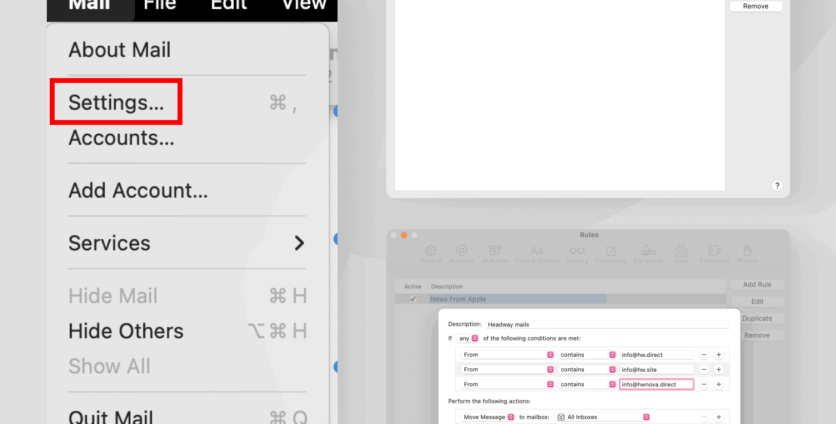Add condition after info@hwnova.direct with plus button
The height and width of the screenshot is (424, 836).
click(718, 384)
